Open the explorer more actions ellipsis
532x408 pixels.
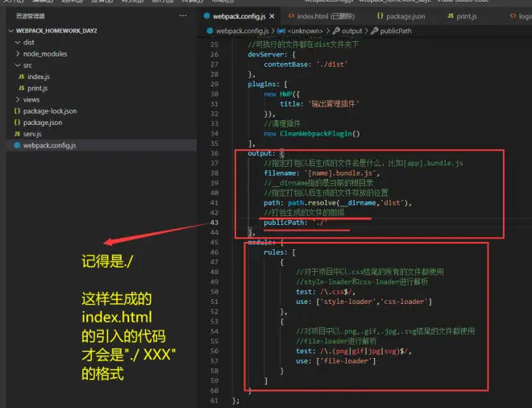tap(183, 15)
